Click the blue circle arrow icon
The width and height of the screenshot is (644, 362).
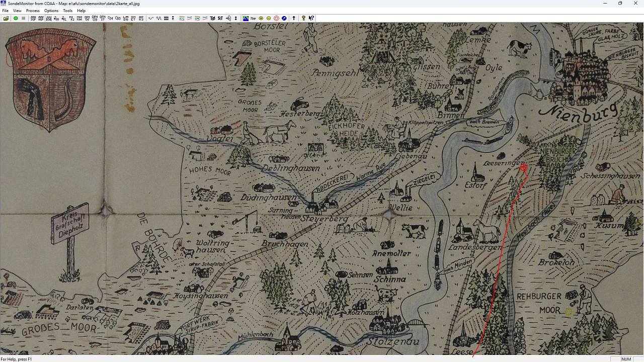pyautogui.click(x=284, y=18)
